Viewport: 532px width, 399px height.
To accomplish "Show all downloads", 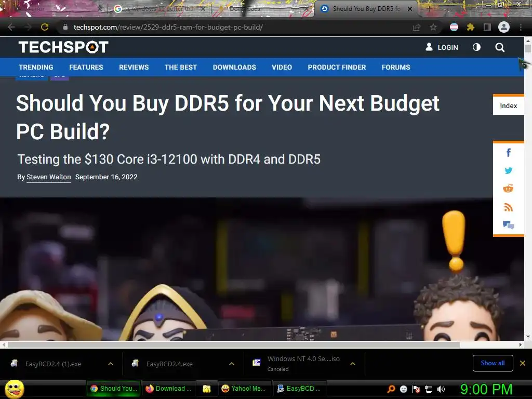I will 493,363.
